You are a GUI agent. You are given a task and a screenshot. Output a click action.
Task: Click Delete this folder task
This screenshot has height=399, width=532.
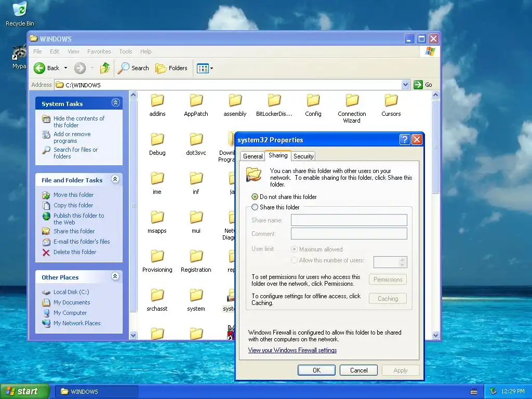(x=75, y=252)
